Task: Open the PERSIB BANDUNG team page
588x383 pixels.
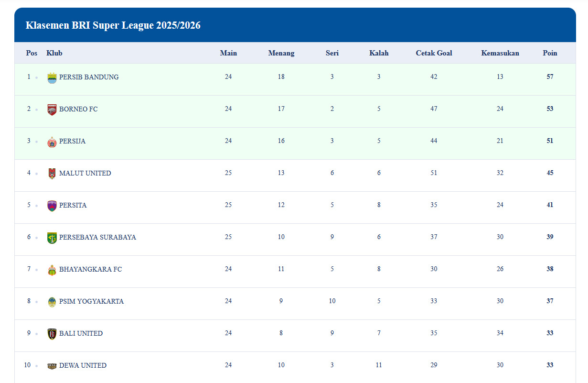Action: click(x=89, y=77)
